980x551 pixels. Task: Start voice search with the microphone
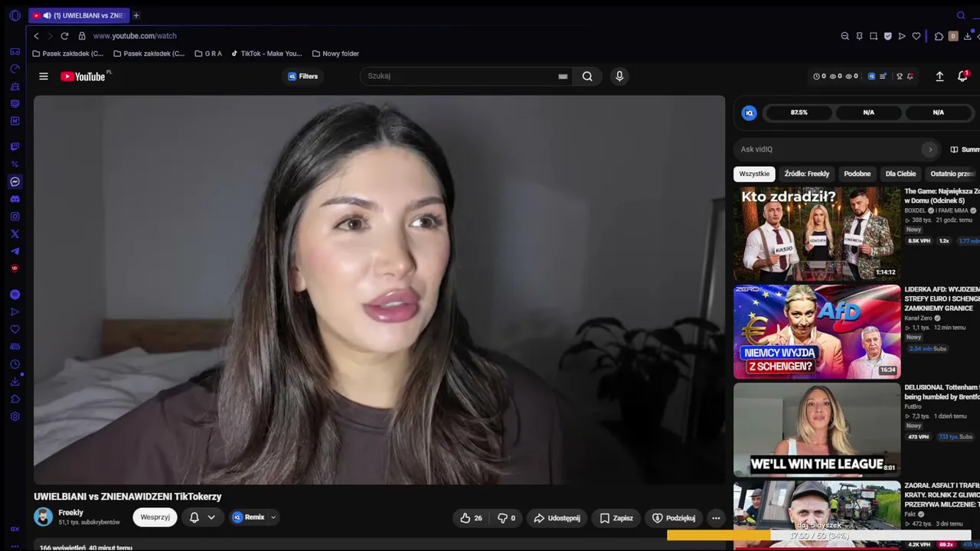tap(619, 77)
